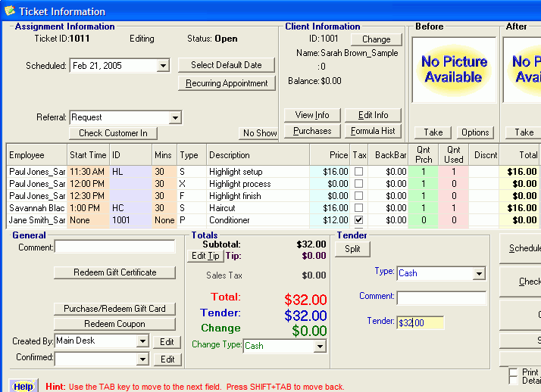This screenshot has width=541, height=392.
Task: Toggle Tax checkbox for Haircut row
Action: [359, 207]
